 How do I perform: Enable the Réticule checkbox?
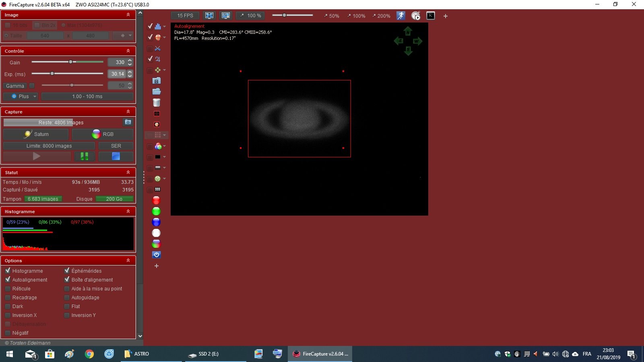tap(8, 288)
